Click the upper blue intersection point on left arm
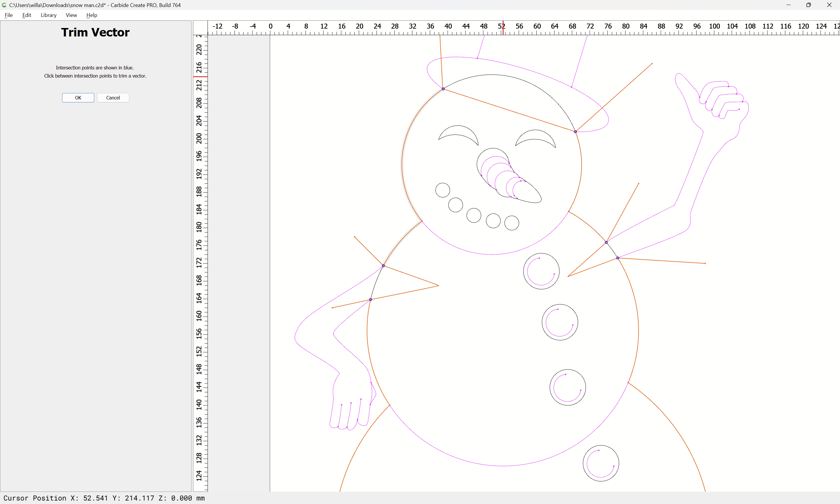The width and height of the screenshot is (840, 504). click(x=383, y=266)
